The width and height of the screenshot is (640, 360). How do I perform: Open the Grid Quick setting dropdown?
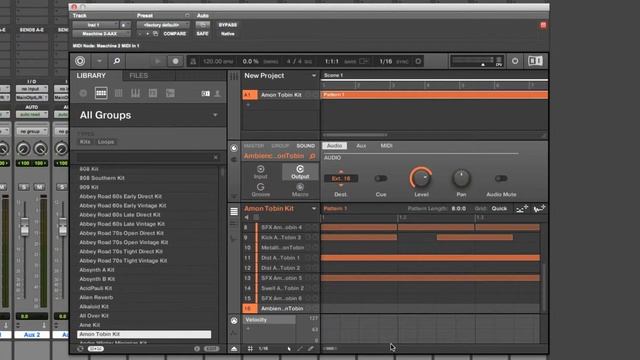[499, 209]
